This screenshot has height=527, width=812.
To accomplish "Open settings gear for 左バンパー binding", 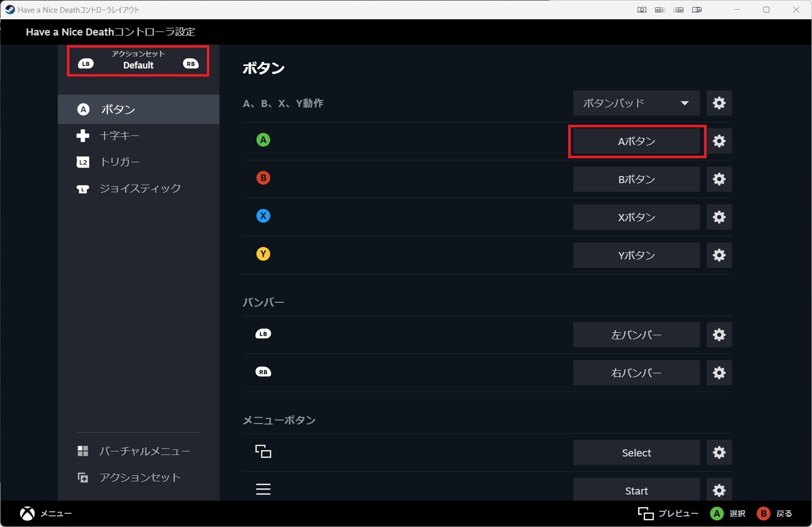I will [x=719, y=335].
